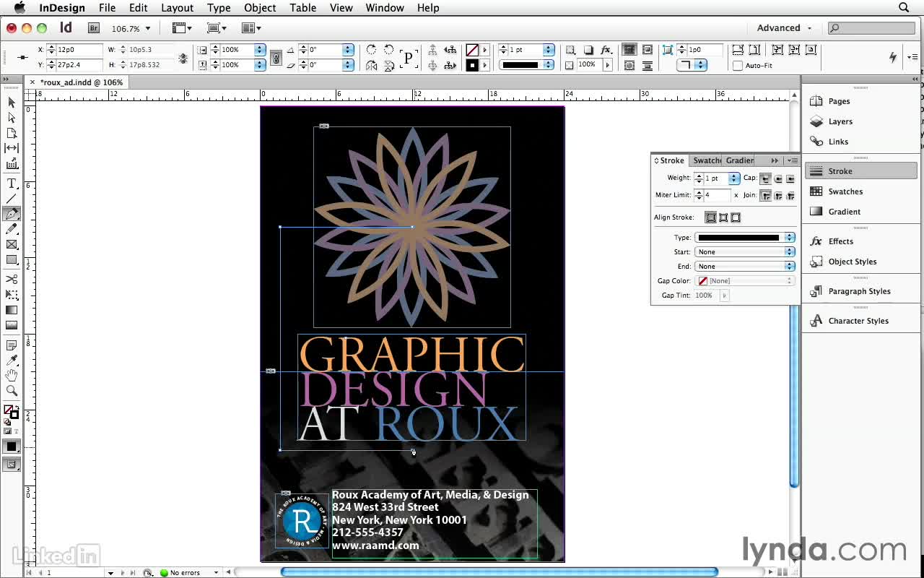This screenshot has height=578, width=924.
Task: Click the Rotate 90° clockwise icon
Action: (371, 50)
